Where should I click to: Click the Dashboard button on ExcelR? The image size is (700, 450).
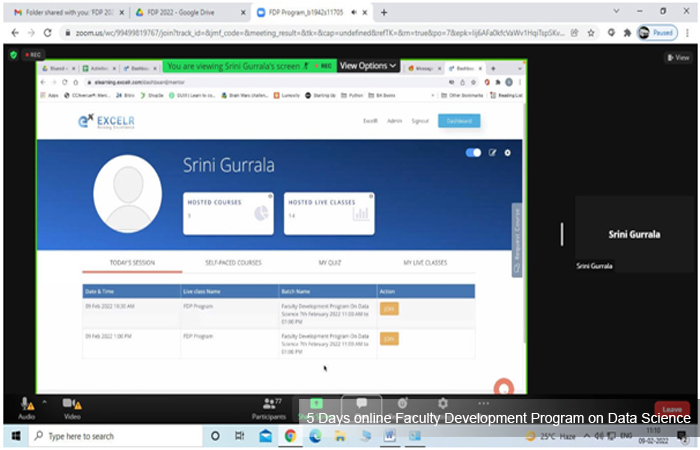pyautogui.click(x=459, y=121)
